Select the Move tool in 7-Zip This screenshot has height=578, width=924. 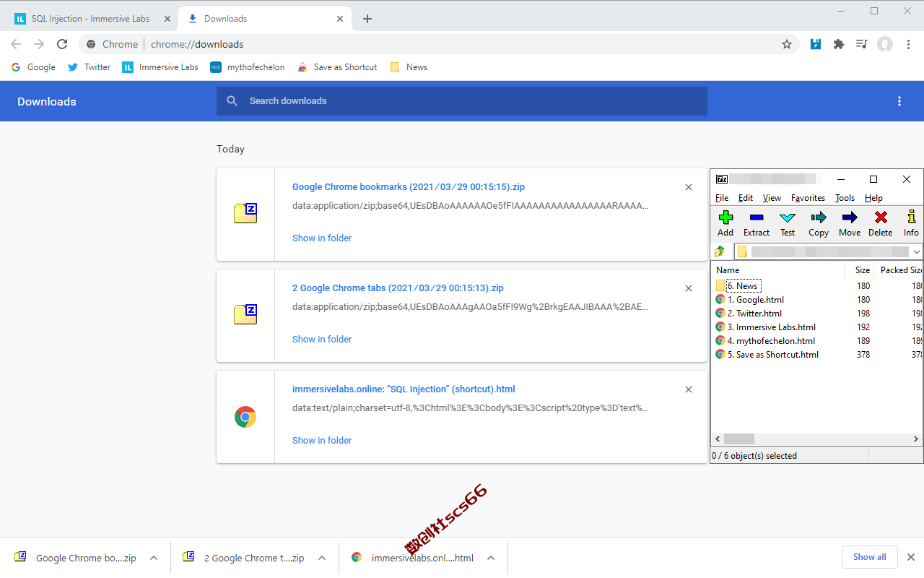point(850,223)
